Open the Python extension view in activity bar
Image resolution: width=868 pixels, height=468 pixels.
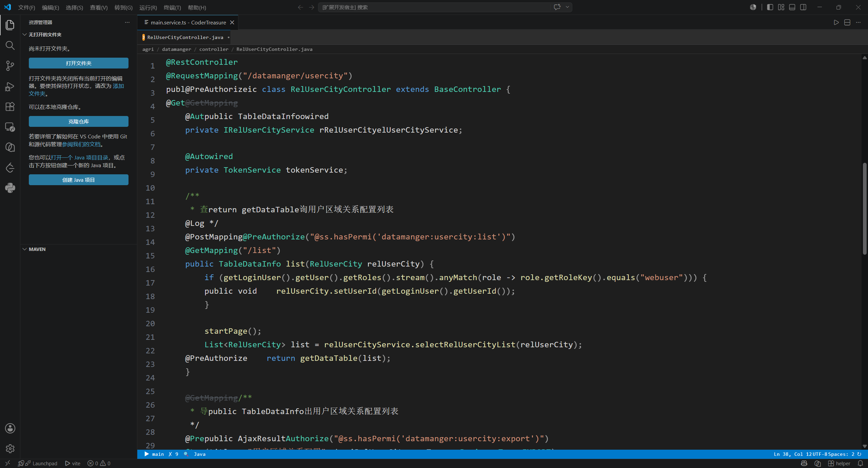10,188
